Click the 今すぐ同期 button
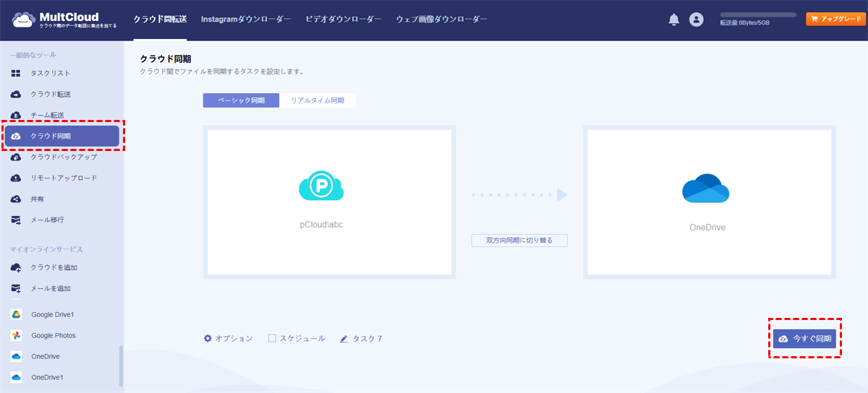 point(804,338)
